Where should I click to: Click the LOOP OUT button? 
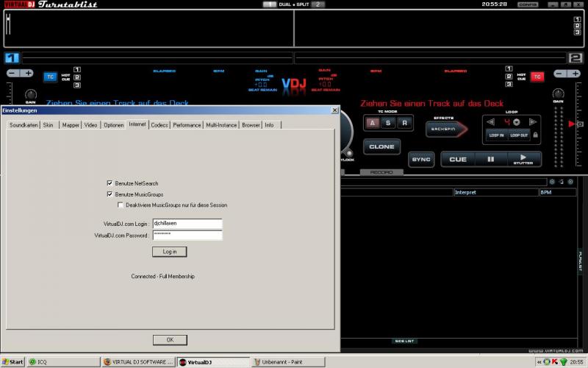[x=519, y=135]
